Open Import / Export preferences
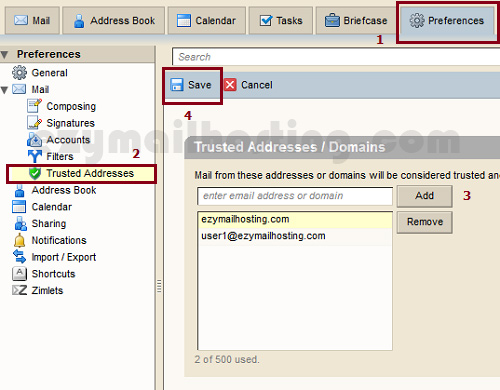This screenshot has height=390, width=500. click(64, 257)
